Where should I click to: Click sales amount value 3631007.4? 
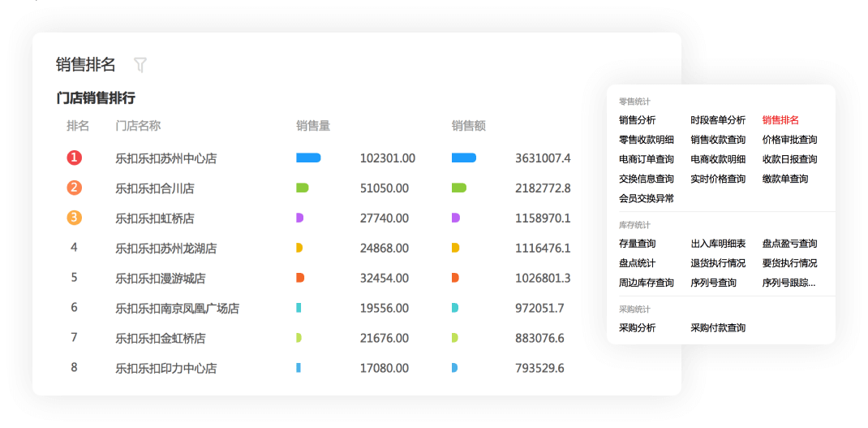tap(543, 158)
